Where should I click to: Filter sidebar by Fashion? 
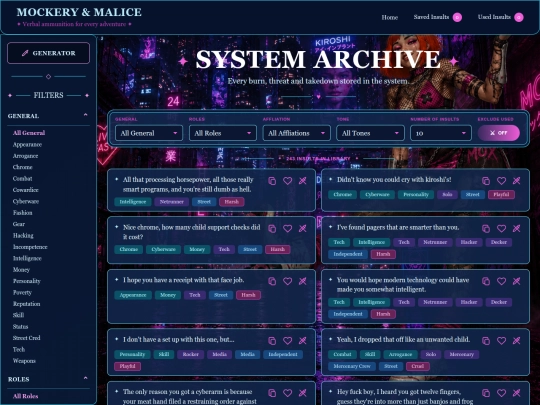(22, 213)
